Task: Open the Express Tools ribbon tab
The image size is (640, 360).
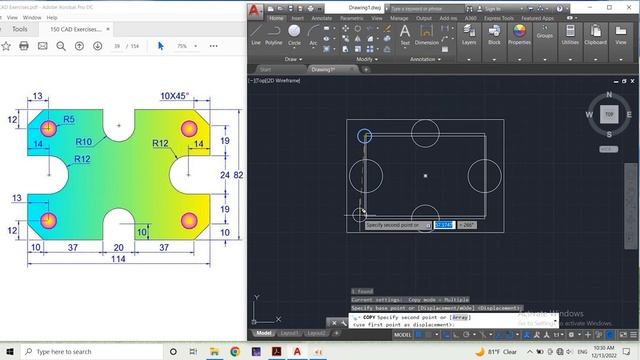Action: click(499, 18)
